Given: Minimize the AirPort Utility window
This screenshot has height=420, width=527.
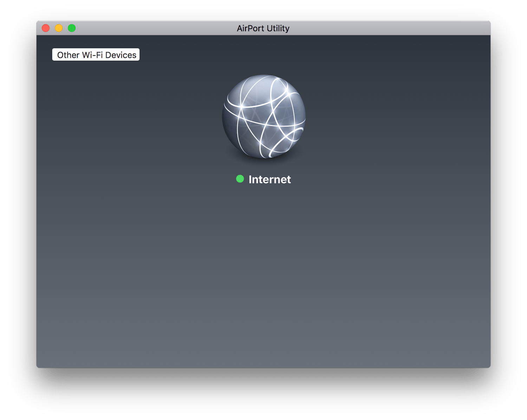Looking at the screenshot, I should point(59,28).
